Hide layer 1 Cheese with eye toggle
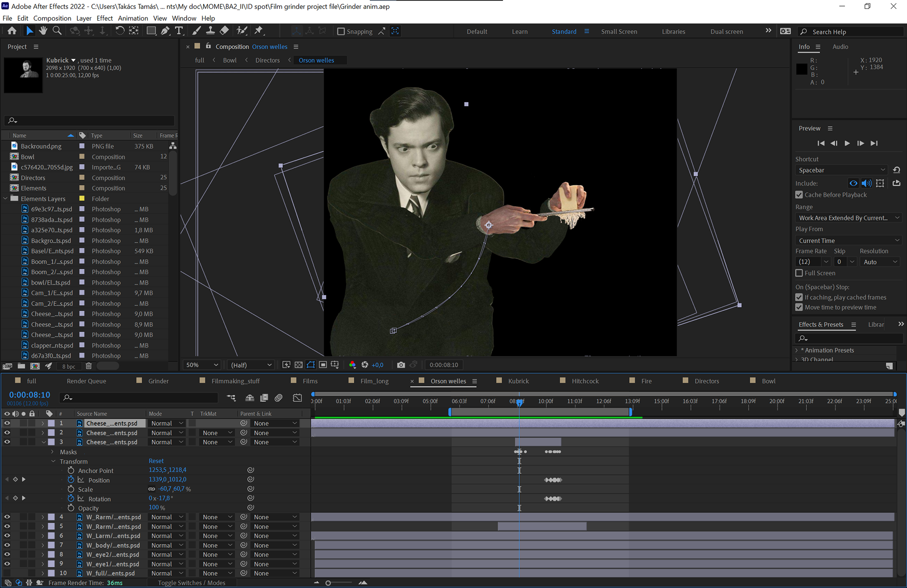This screenshot has width=907, height=588. pyautogui.click(x=7, y=423)
